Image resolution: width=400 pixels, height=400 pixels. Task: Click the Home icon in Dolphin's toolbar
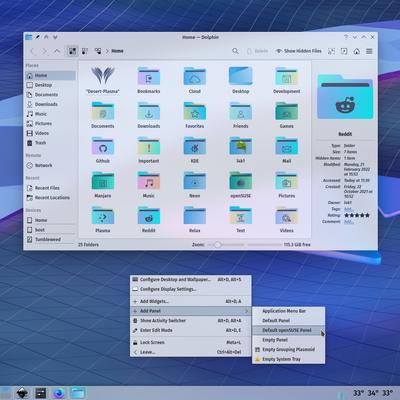coord(357,51)
